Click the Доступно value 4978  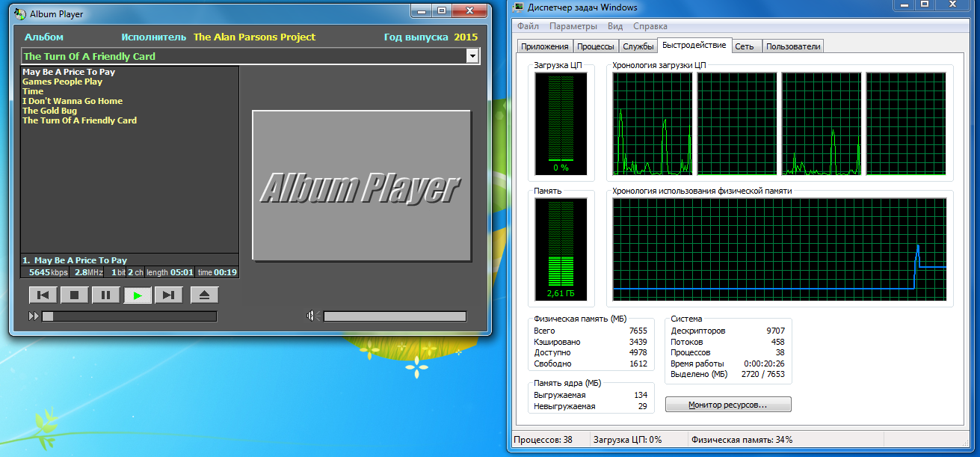(x=638, y=352)
